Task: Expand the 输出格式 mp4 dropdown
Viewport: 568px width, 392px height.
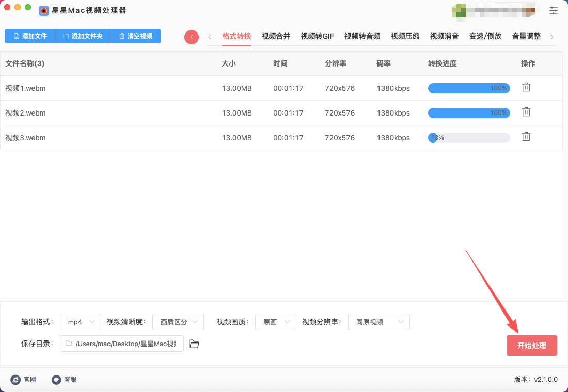Action: pyautogui.click(x=81, y=322)
